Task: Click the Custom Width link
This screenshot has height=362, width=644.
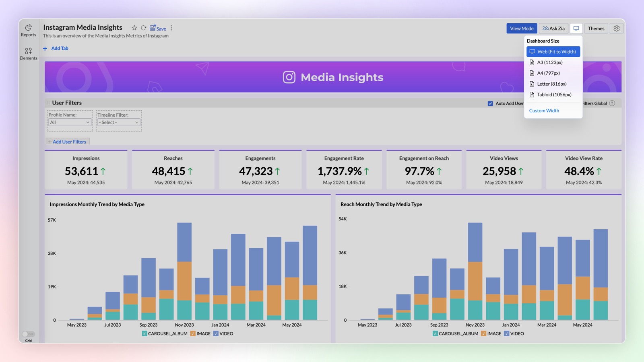Action: click(544, 111)
